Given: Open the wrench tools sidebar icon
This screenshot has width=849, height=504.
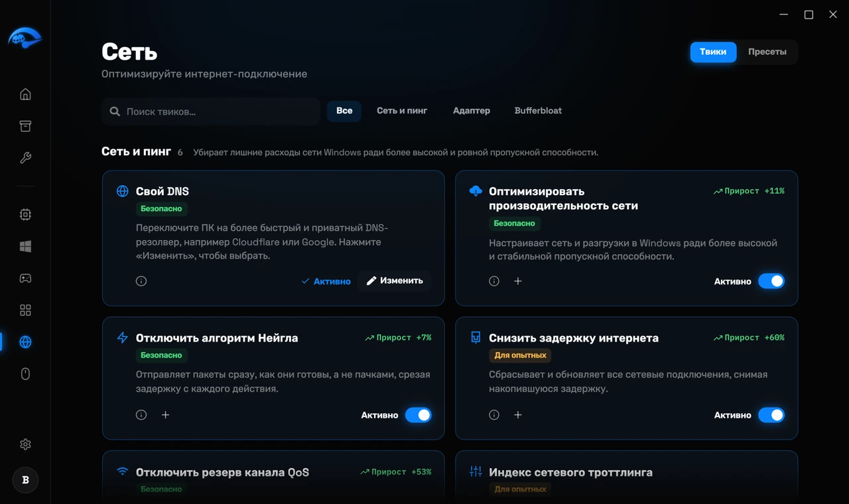Looking at the screenshot, I should click(x=25, y=158).
